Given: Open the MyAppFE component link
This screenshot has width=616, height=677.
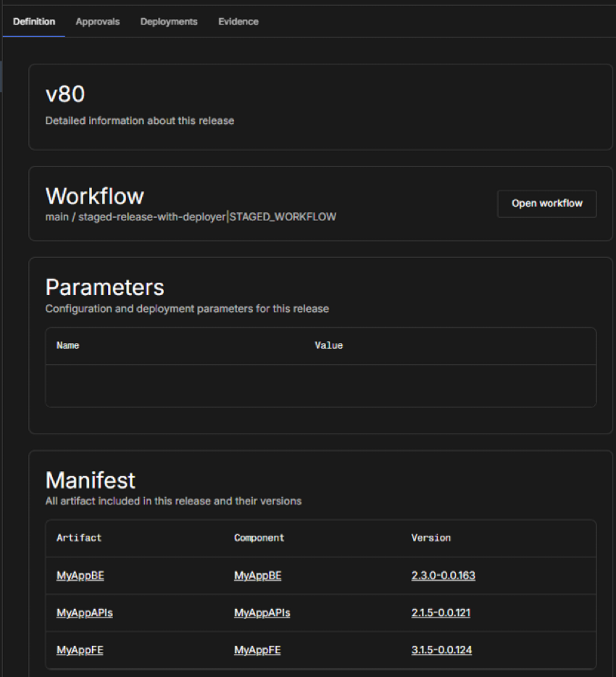Looking at the screenshot, I should (x=257, y=650).
